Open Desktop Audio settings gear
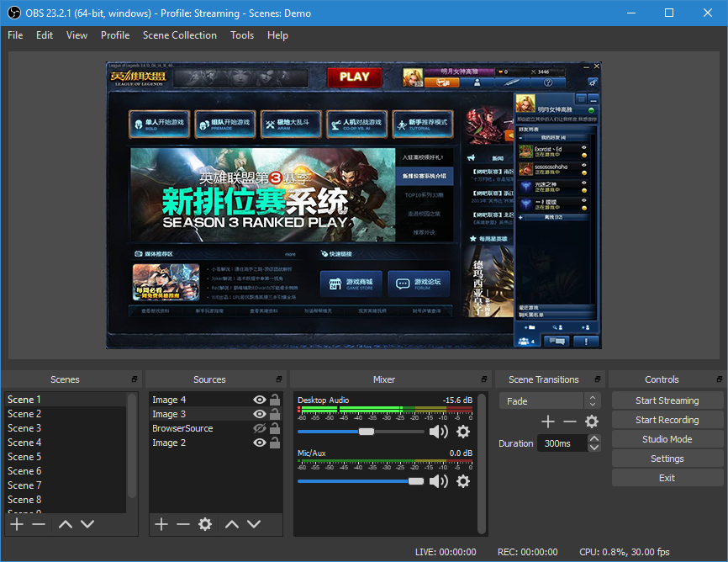728x562 pixels. click(x=463, y=432)
